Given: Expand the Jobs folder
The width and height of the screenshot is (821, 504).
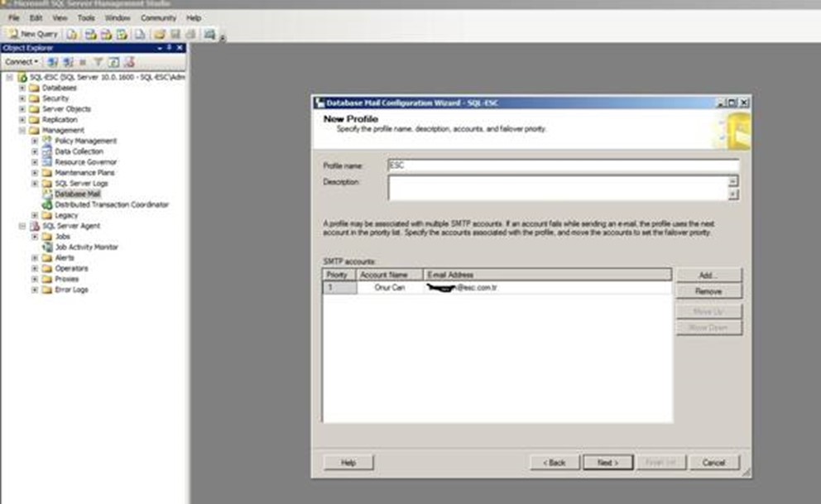Looking at the screenshot, I should coord(35,237).
